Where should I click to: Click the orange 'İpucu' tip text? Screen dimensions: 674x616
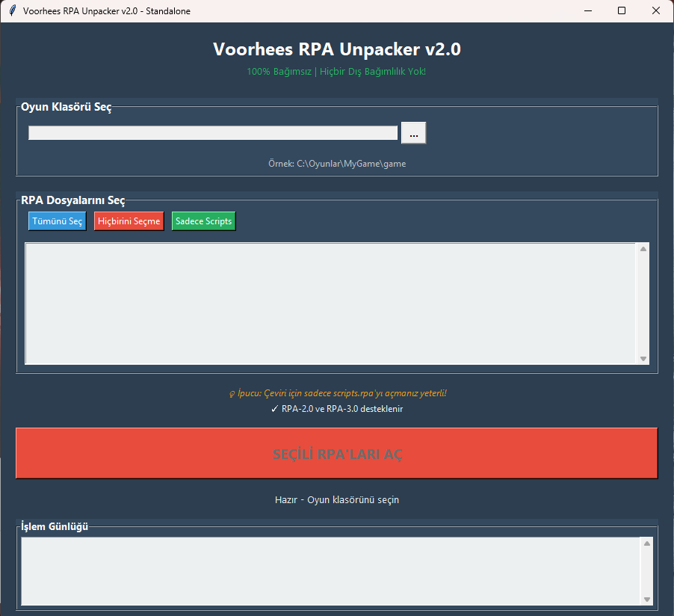coord(338,393)
